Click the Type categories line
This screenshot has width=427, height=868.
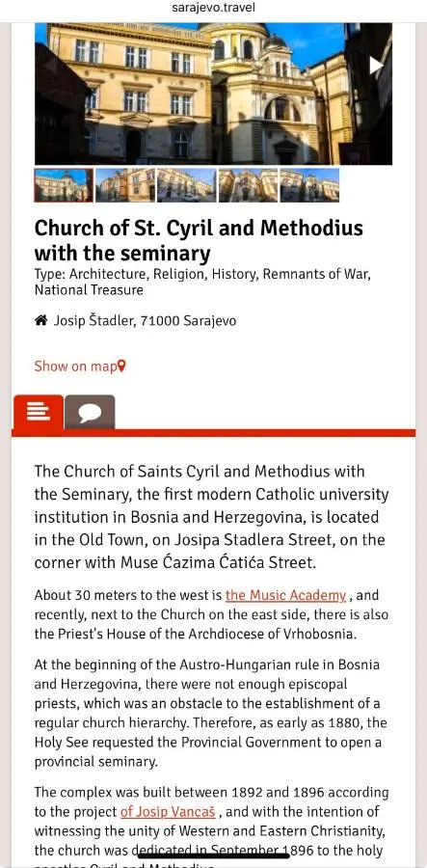(x=202, y=282)
